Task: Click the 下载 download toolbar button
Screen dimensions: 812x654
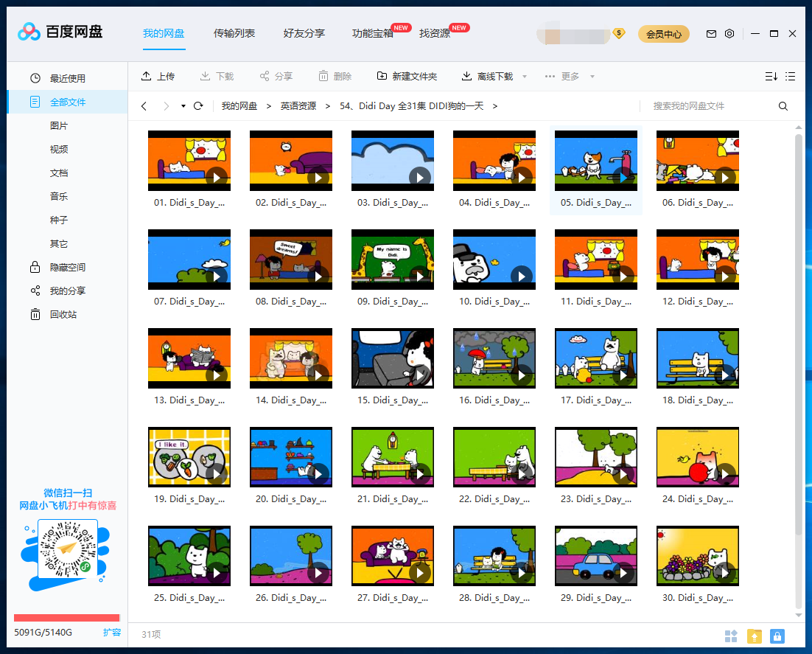Action: tap(217, 77)
